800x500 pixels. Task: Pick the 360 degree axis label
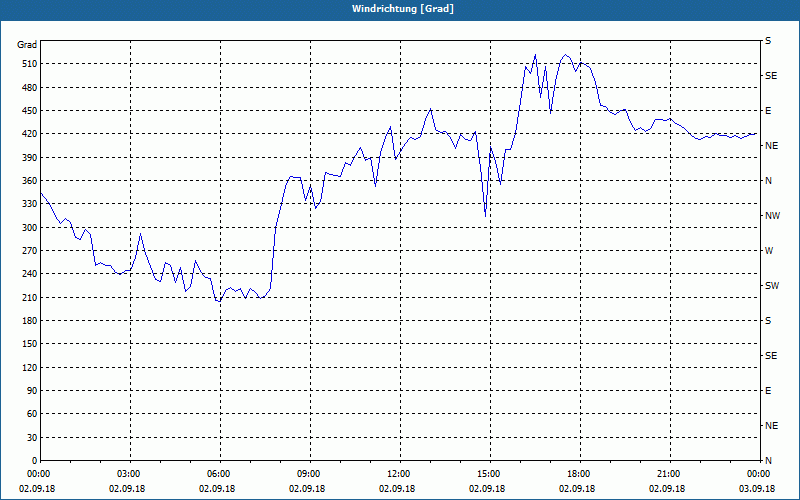point(29,181)
